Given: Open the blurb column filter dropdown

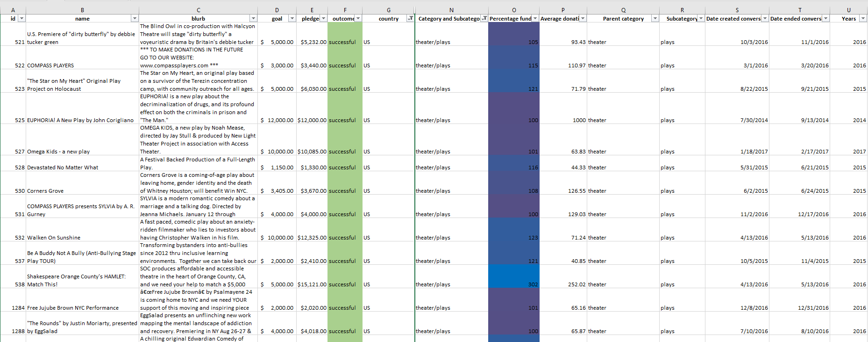Looking at the screenshot, I should click(253, 18).
